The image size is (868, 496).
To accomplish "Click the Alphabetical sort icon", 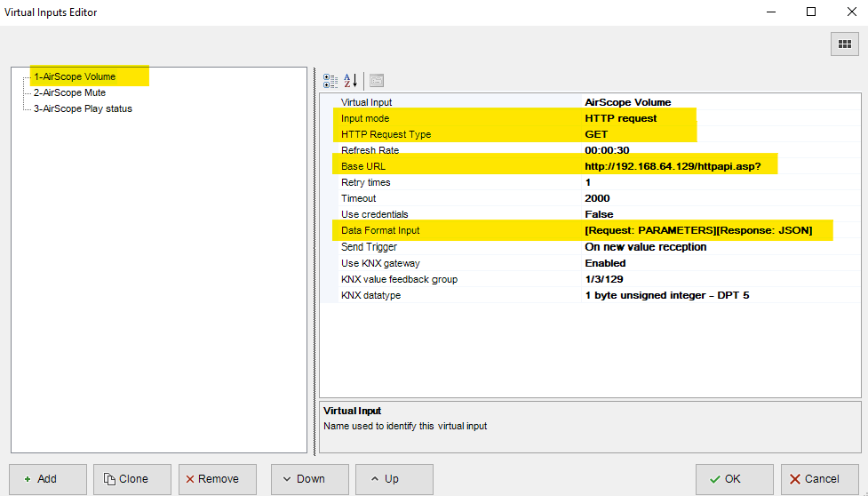I will click(350, 80).
